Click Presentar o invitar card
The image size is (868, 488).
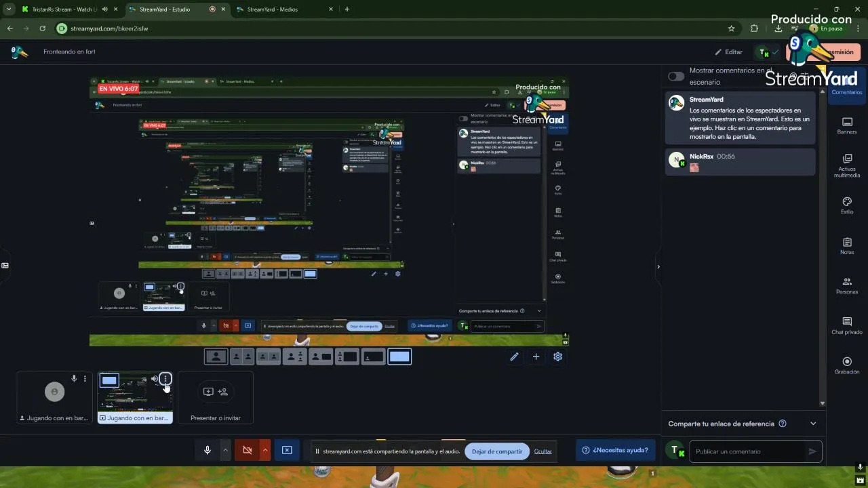tap(216, 398)
